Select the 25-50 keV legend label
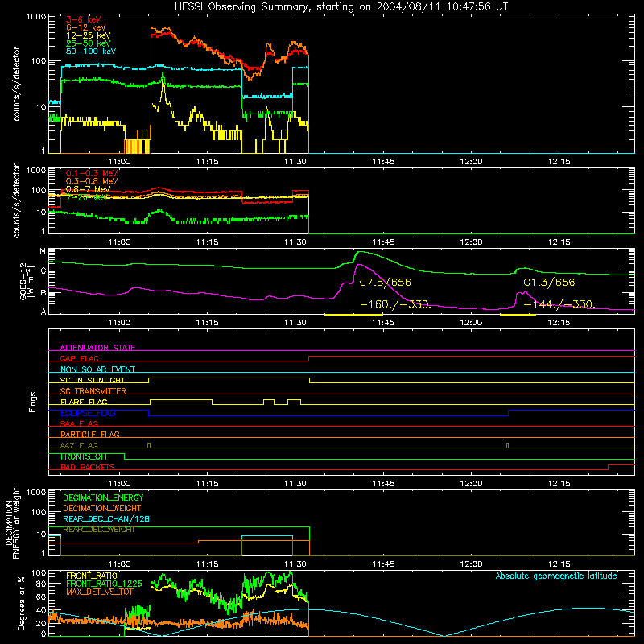The image size is (644, 644). pyautogui.click(x=89, y=43)
